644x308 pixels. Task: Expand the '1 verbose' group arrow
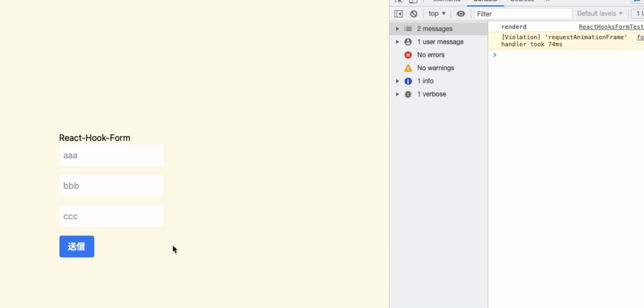pos(397,94)
